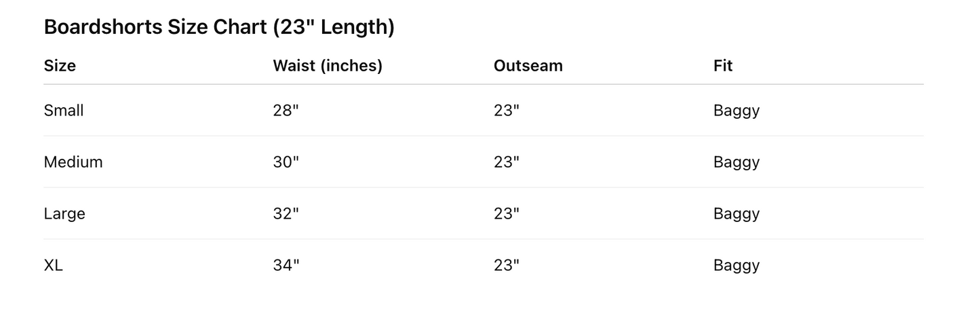Select the XL size cell

coord(54,265)
